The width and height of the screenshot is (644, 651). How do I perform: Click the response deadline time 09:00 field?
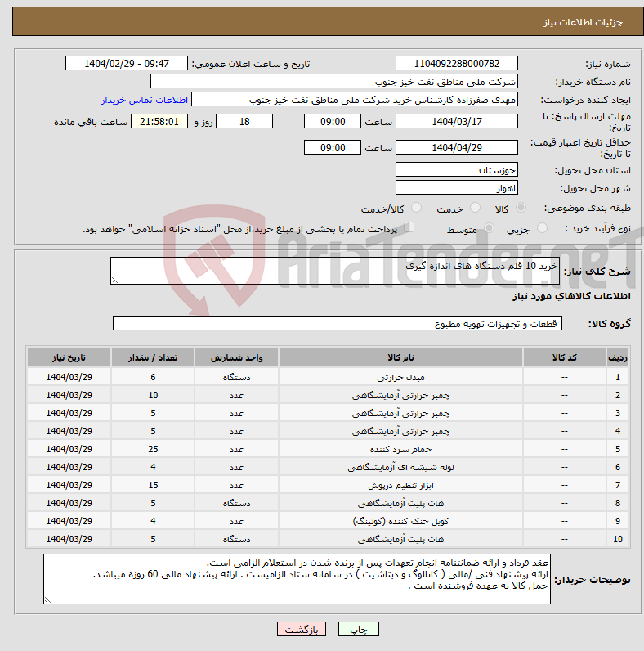point(333,121)
